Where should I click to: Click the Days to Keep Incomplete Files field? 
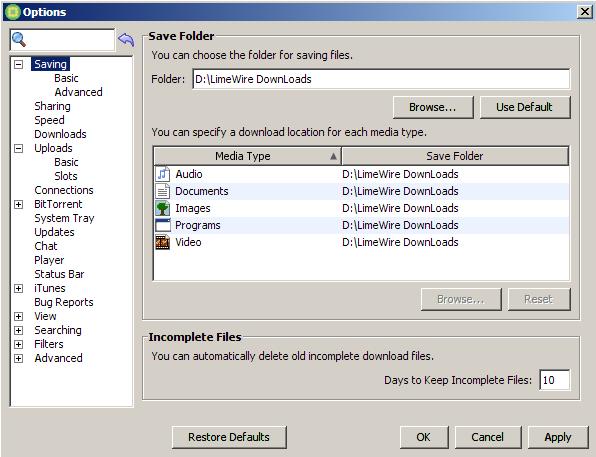tap(555, 380)
